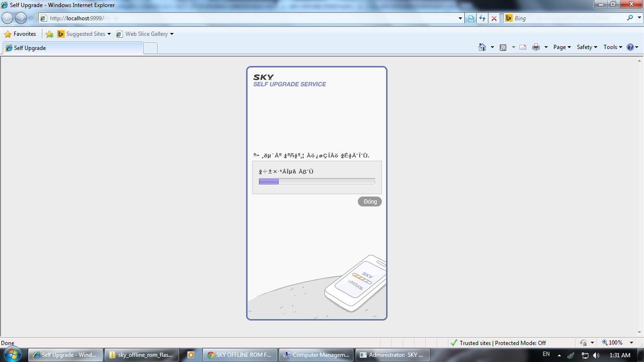The width and height of the screenshot is (644, 362).
Task: Click the search magnifier icon in Bing box
Action: tap(630, 18)
